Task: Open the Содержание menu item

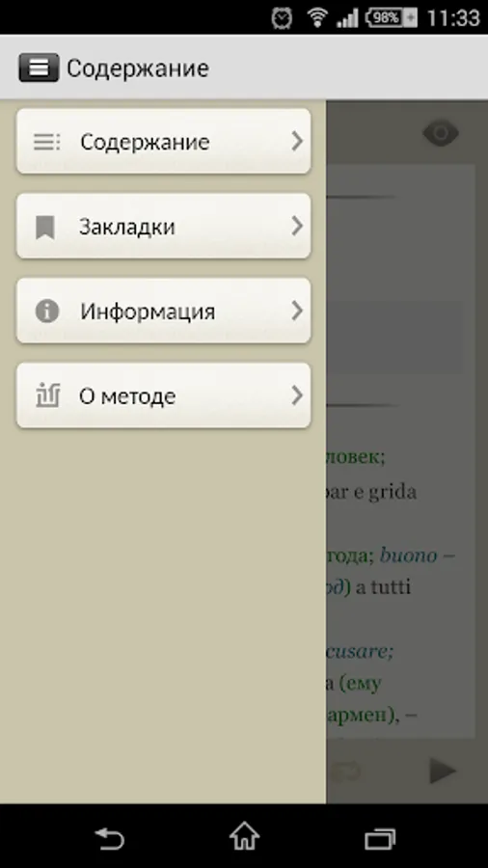Action: click(x=164, y=142)
